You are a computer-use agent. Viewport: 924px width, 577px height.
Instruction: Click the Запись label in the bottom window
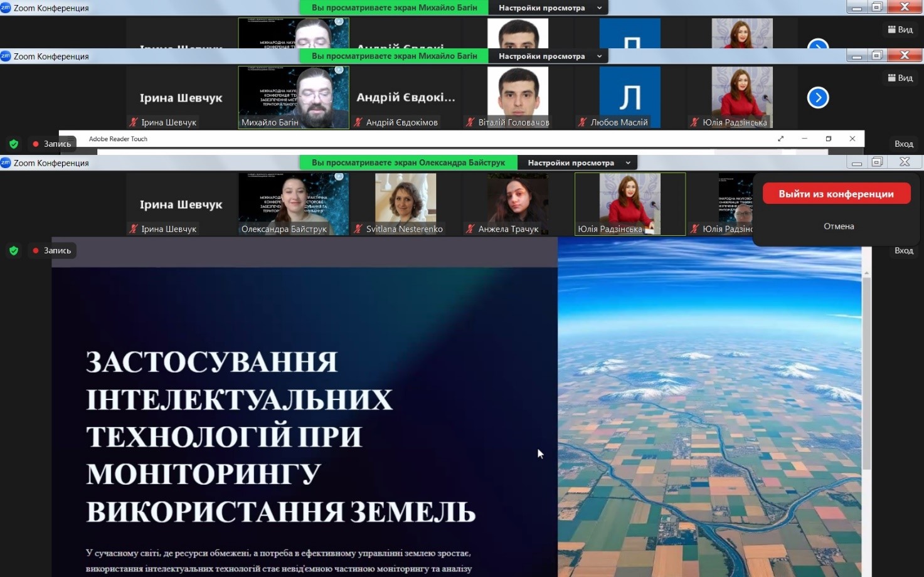click(x=57, y=250)
